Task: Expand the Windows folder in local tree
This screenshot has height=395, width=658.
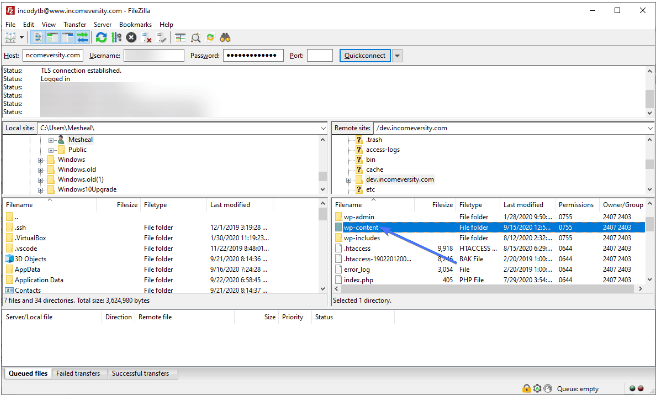Action: pyautogui.click(x=41, y=160)
